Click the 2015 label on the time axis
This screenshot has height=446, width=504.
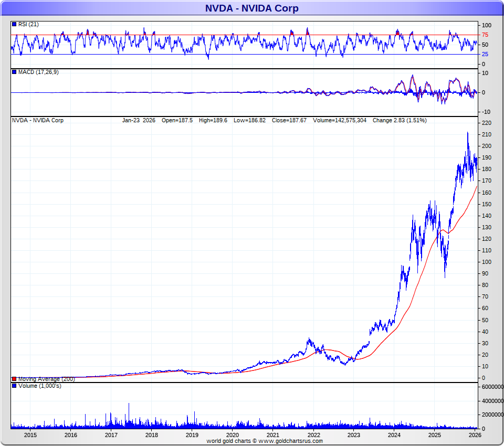[x=30, y=435]
